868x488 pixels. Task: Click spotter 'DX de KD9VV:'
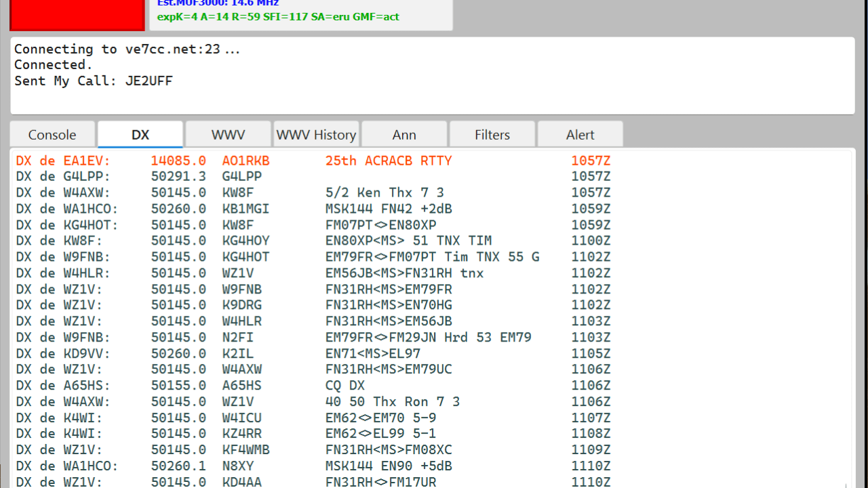[63, 354]
